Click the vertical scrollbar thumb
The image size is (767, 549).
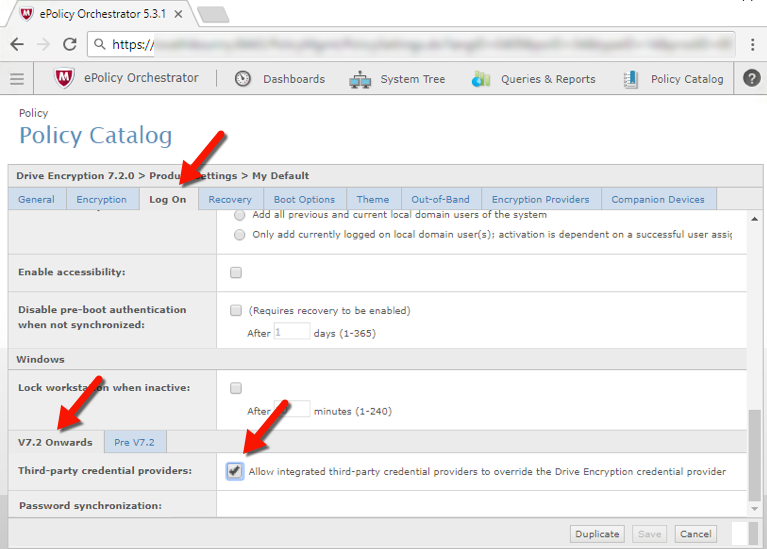[754, 456]
